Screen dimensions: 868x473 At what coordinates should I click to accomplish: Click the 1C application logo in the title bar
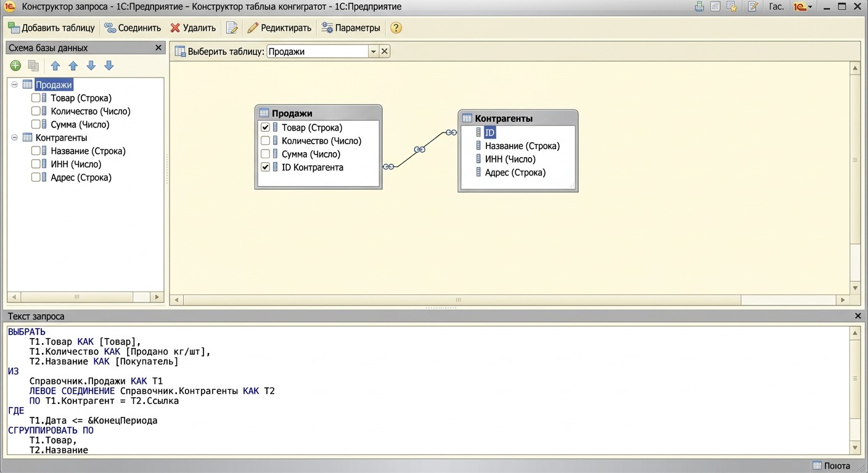pyautogui.click(x=10, y=7)
